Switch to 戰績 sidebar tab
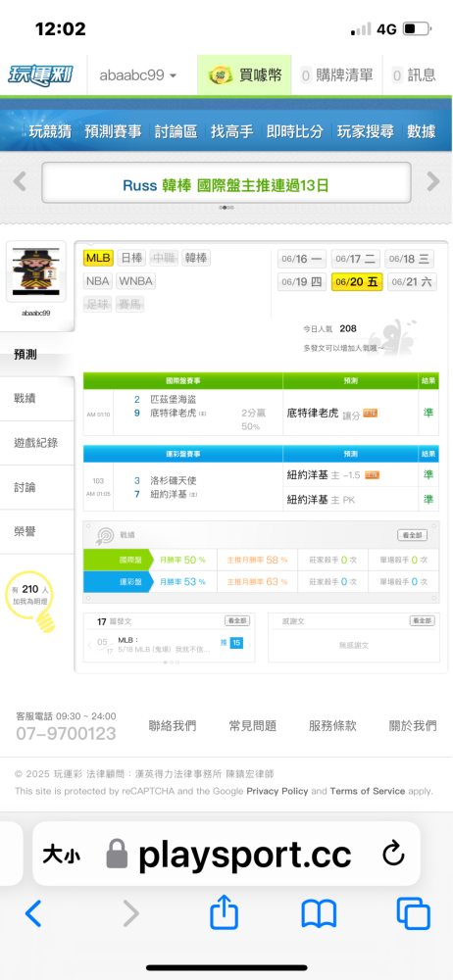 coord(36,398)
